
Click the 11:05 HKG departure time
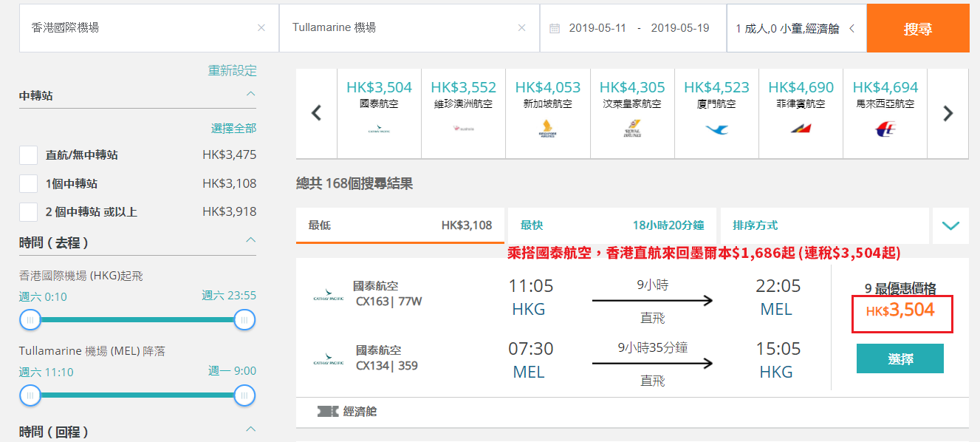point(530,286)
